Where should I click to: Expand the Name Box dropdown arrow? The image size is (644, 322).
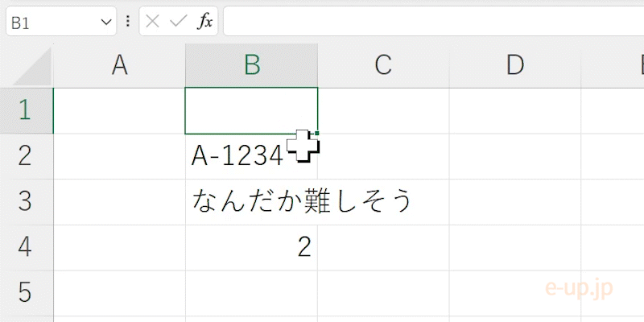coord(106,22)
